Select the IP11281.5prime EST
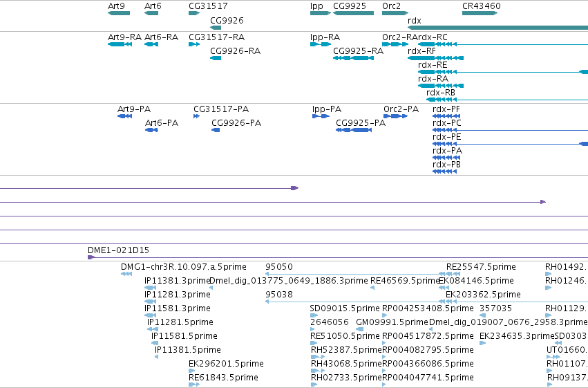 point(153,329)
